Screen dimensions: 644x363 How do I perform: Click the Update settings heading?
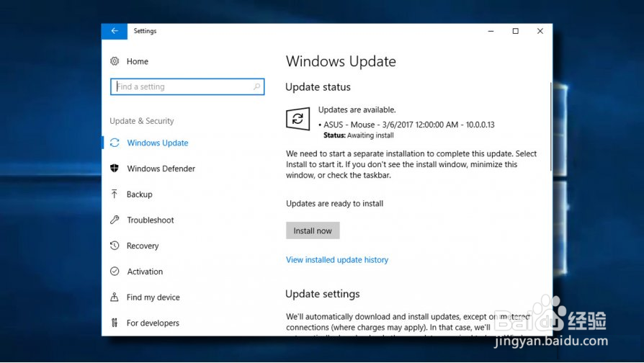click(x=323, y=294)
